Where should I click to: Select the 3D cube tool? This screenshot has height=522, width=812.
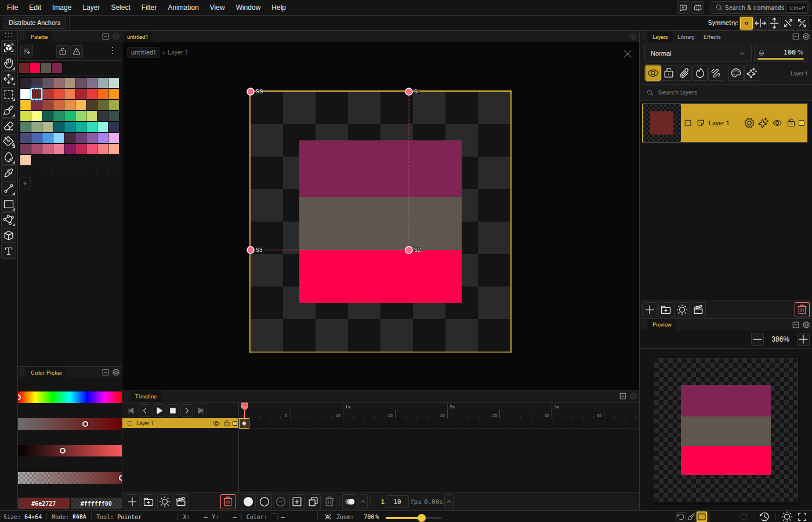click(x=9, y=235)
